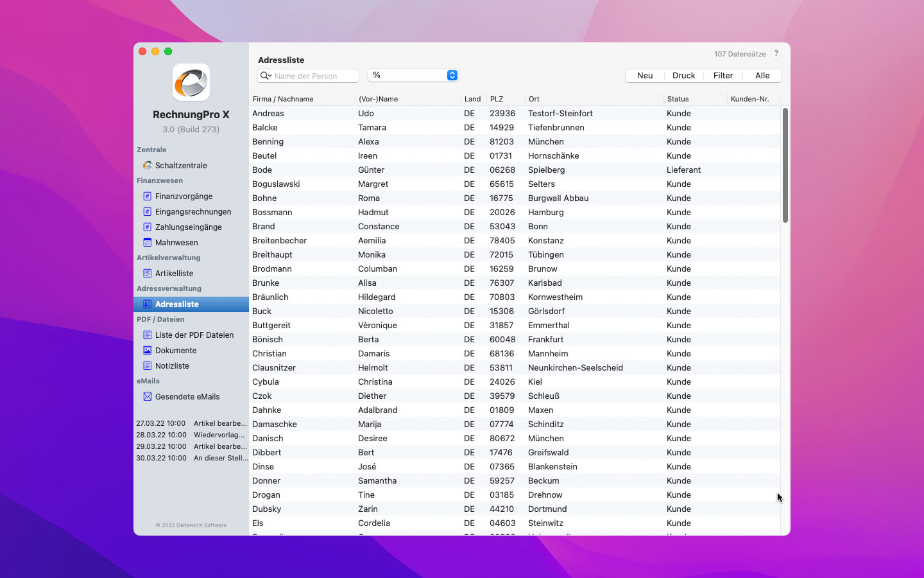Click the Filter button
The image size is (924, 578).
pos(723,75)
